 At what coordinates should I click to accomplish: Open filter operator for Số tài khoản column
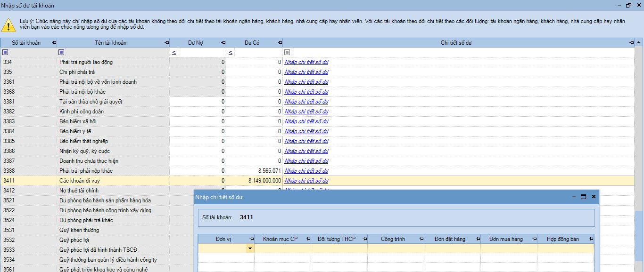[5, 52]
